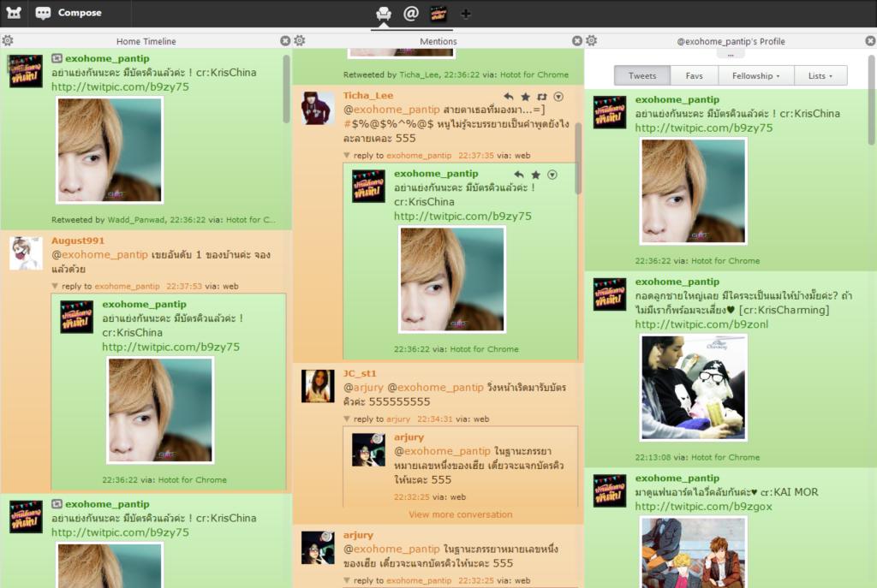The image size is (877, 588).
Task: Click Ticha_Lee's avatar
Action: pos(318,107)
